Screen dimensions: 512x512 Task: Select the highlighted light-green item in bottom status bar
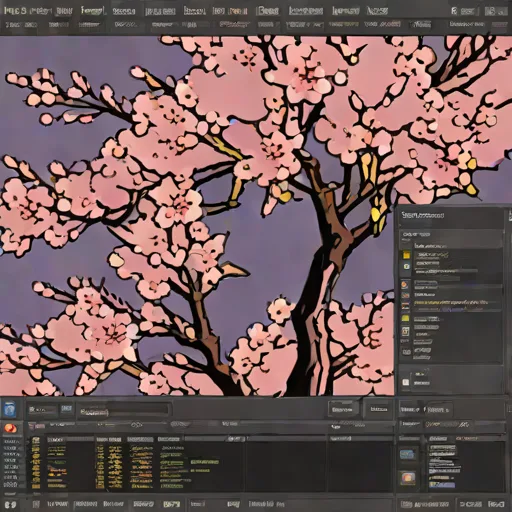(x=172, y=504)
